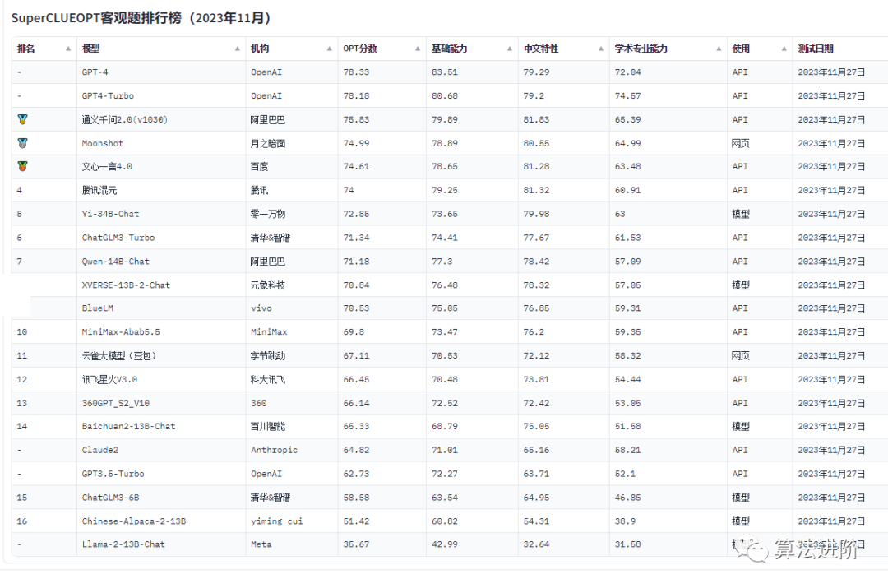Sort by 学术专业能力 column arrow
The image size is (888, 588).
[x=719, y=49]
